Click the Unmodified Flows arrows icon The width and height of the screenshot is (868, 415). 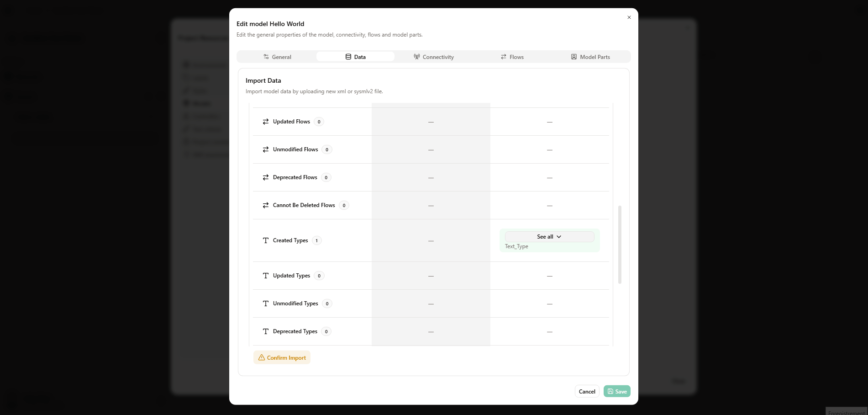266,149
